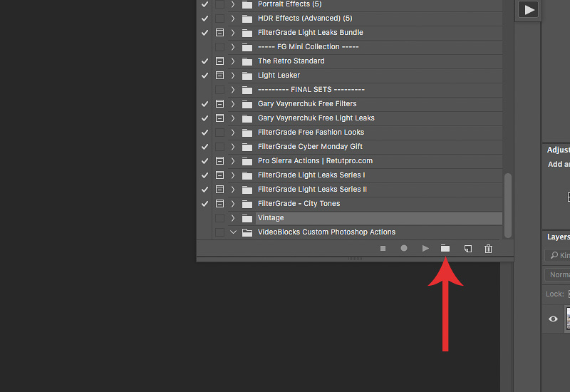Image resolution: width=570 pixels, height=392 pixels.
Task: Expand the FG Mini Collection set
Action: point(233,47)
